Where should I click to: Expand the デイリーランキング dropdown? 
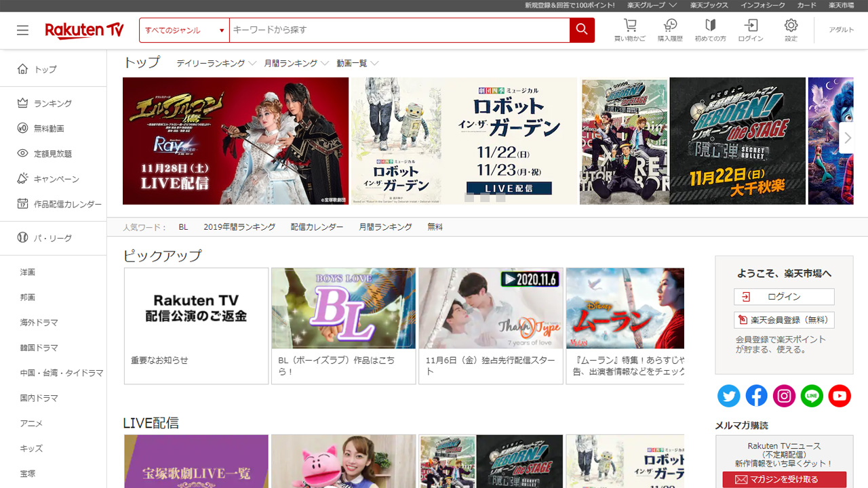(x=216, y=63)
